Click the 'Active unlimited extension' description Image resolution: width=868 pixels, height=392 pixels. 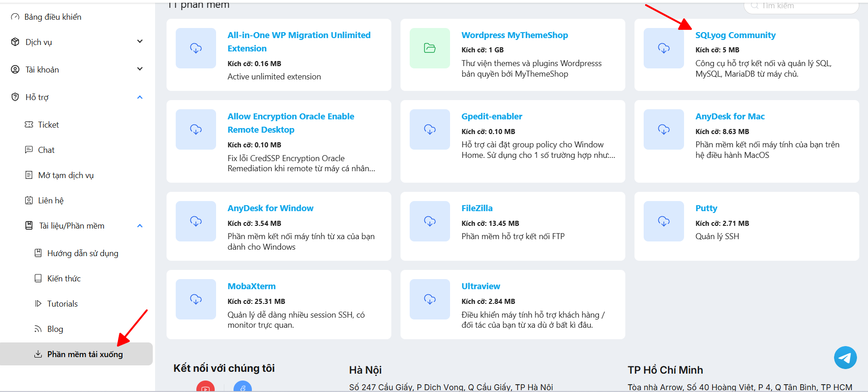[274, 77]
